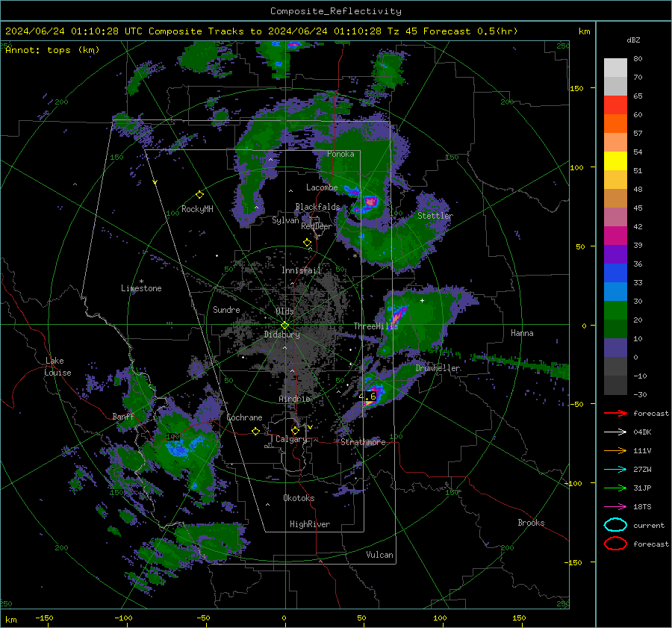Click the red forecast arrow in legend
This screenshot has height=628, width=672.
click(x=615, y=413)
